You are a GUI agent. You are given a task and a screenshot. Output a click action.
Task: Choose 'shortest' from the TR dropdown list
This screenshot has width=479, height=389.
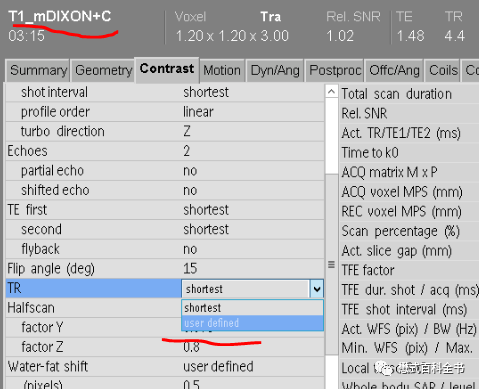(x=252, y=308)
